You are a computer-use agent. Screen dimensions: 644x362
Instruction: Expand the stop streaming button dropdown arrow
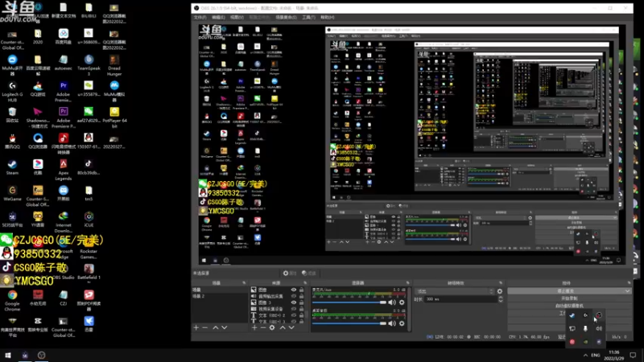627,290
